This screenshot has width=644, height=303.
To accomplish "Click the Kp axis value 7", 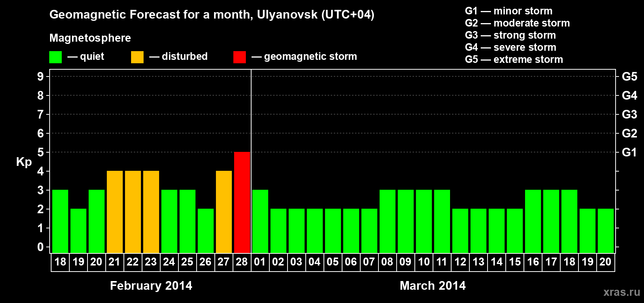I will [x=41, y=114].
